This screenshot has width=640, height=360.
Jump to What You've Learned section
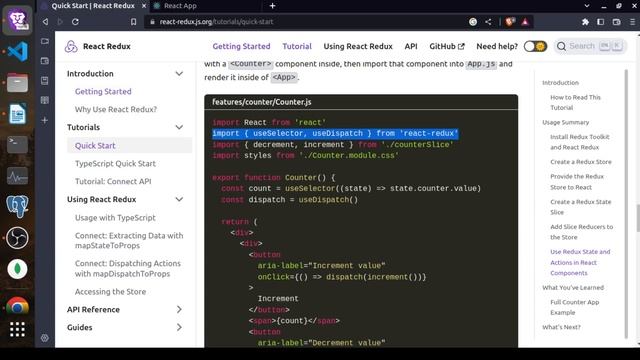tap(573, 288)
